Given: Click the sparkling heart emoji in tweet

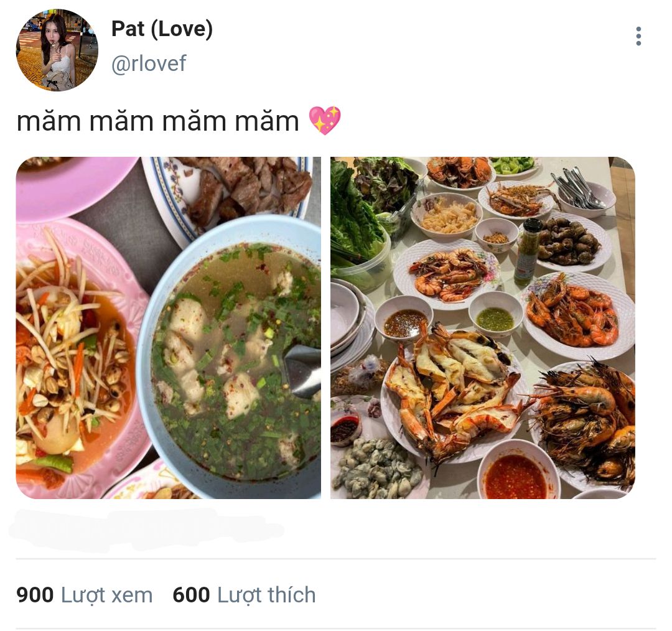Looking at the screenshot, I should pyautogui.click(x=325, y=121).
